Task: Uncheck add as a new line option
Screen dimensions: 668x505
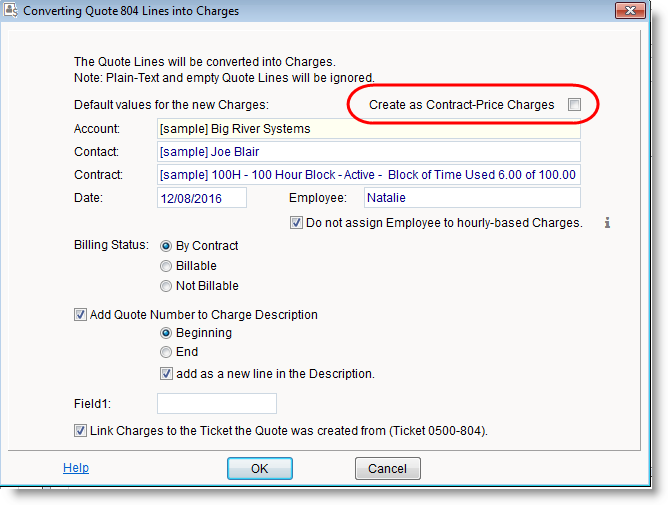Action: point(167,374)
